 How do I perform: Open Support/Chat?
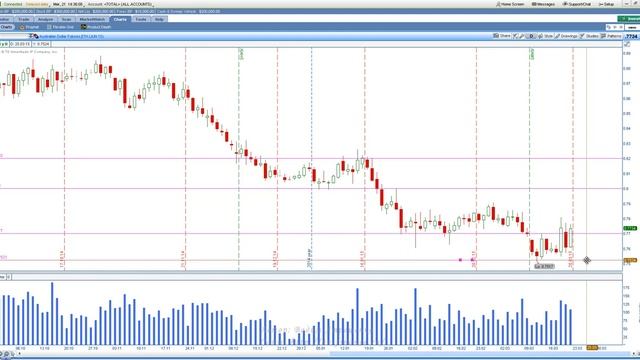(577, 4)
